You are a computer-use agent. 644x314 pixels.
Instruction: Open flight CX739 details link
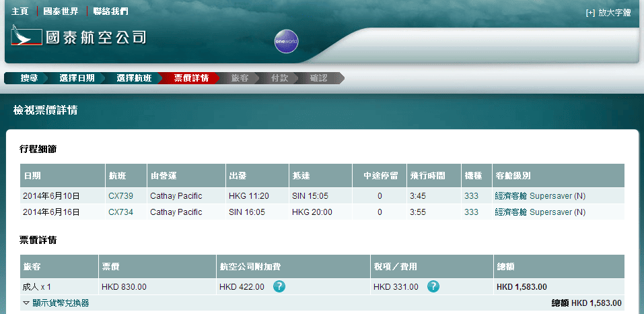120,195
